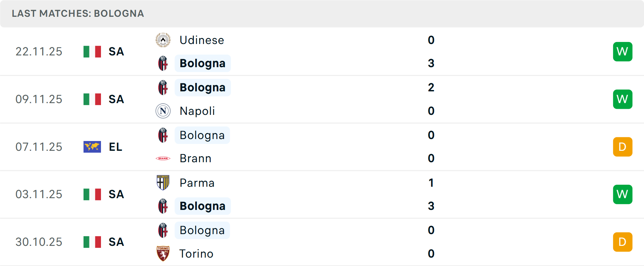
Task: Click the score 3 in the Udinese match
Action: (x=431, y=63)
